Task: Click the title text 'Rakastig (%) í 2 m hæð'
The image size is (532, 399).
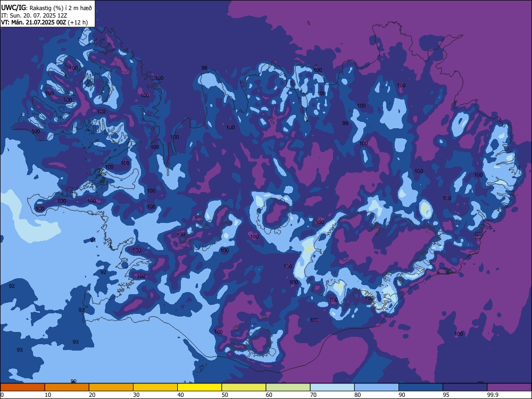Action: 61,7
